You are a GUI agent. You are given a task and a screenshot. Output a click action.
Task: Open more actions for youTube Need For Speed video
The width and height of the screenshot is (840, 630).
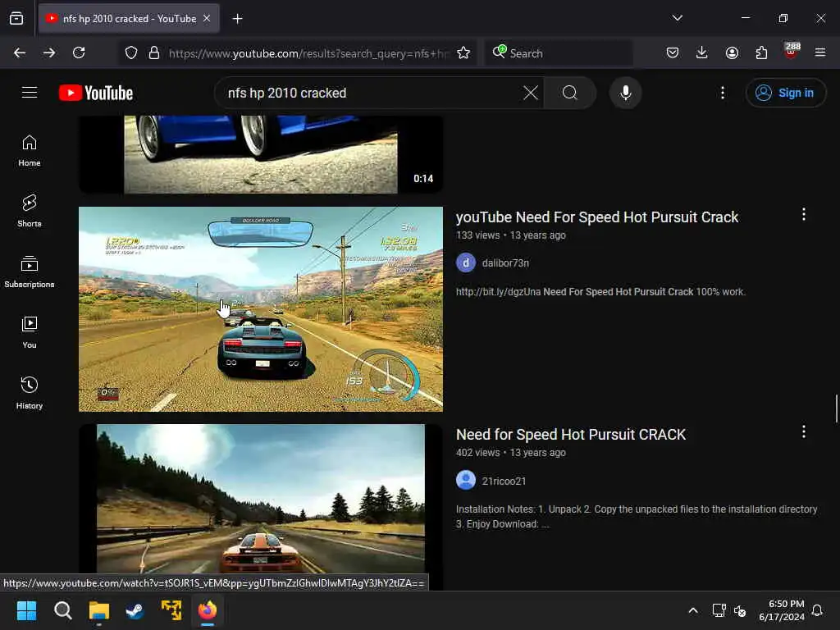point(804,214)
